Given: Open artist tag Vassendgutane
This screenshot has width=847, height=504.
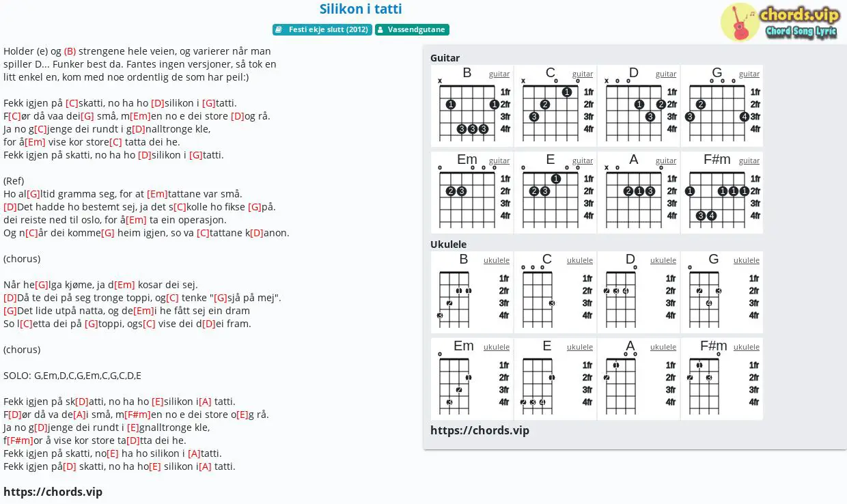Looking at the screenshot, I should tap(412, 30).
